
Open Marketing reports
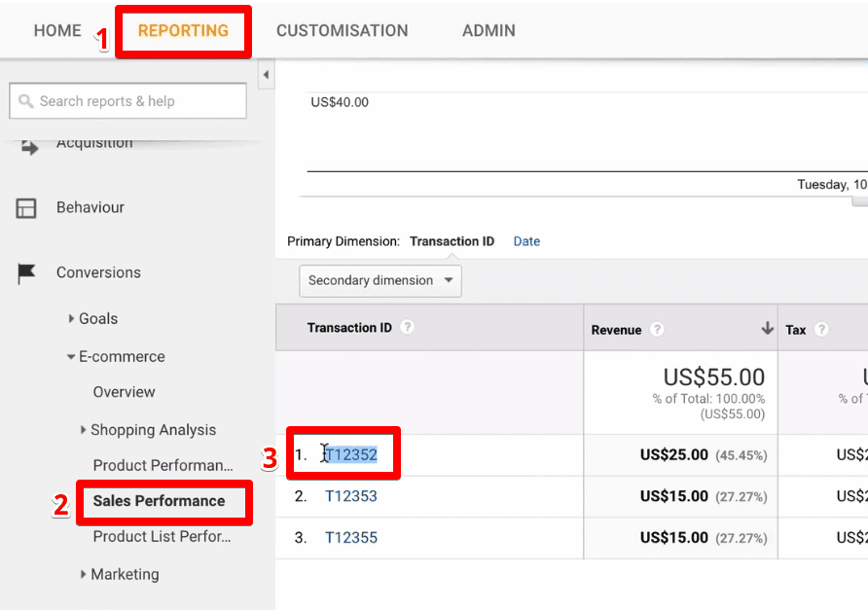tap(126, 575)
